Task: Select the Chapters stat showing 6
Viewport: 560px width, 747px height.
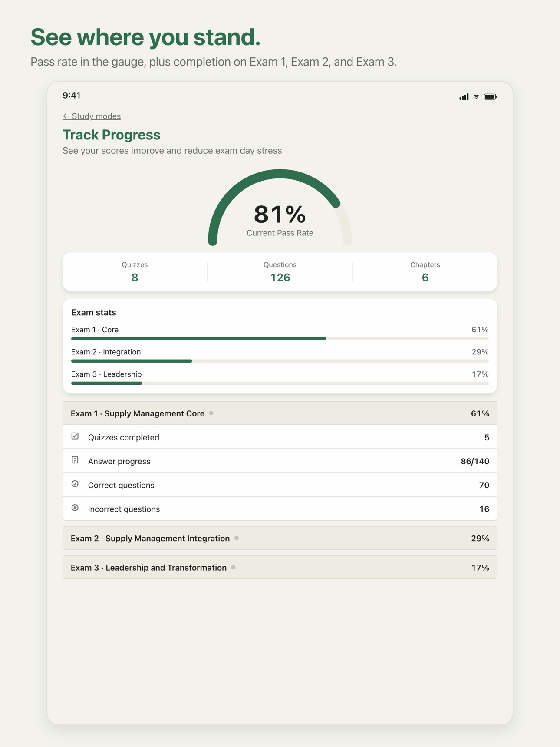Action: (425, 272)
